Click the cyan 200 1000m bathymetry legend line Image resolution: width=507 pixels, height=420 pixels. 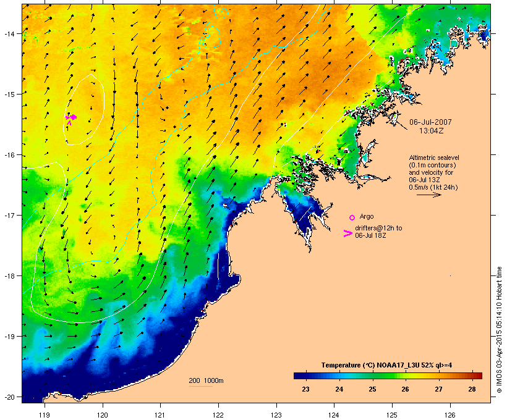[201, 386]
